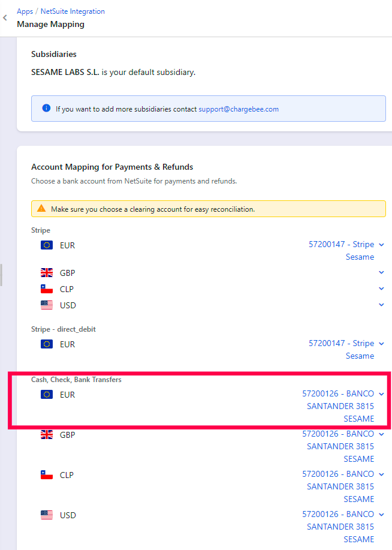Click the US flag in Cash, Check section

point(47,515)
